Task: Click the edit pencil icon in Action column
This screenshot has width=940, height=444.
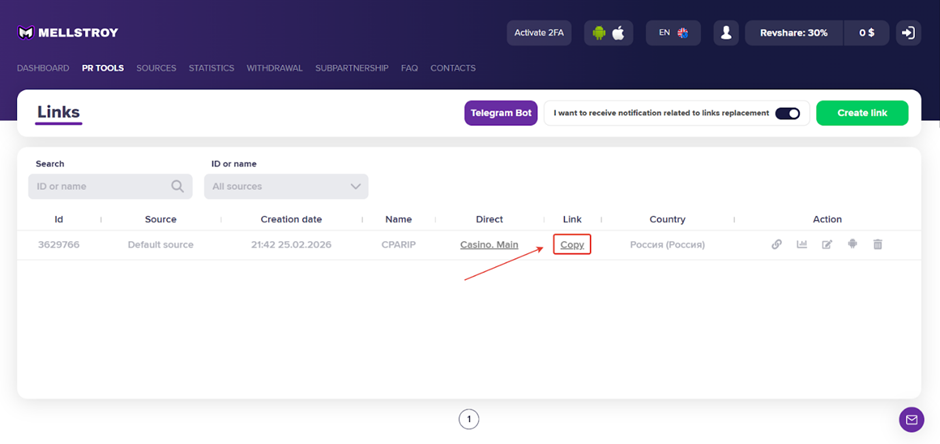Action: (827, 244)
